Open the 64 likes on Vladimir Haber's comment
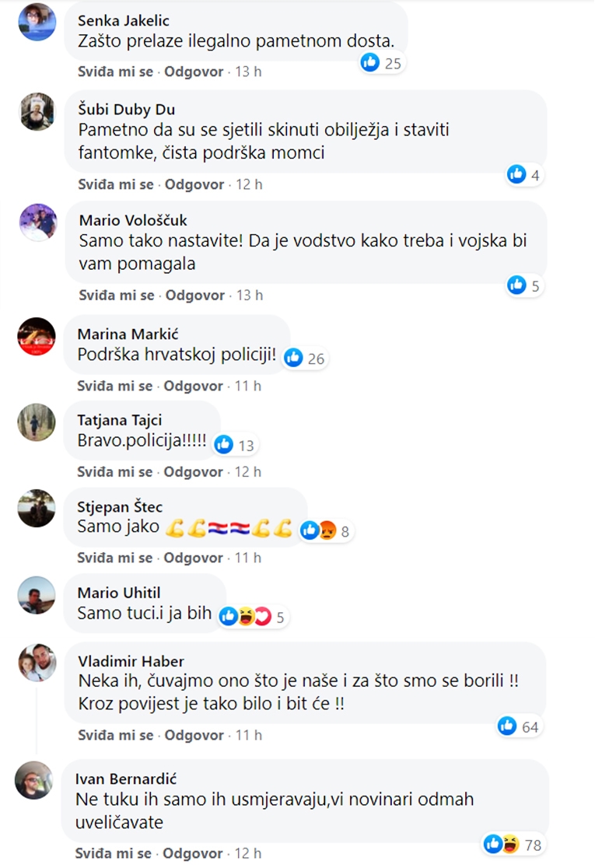Viewport: 595px width, 868px height. 519,726
